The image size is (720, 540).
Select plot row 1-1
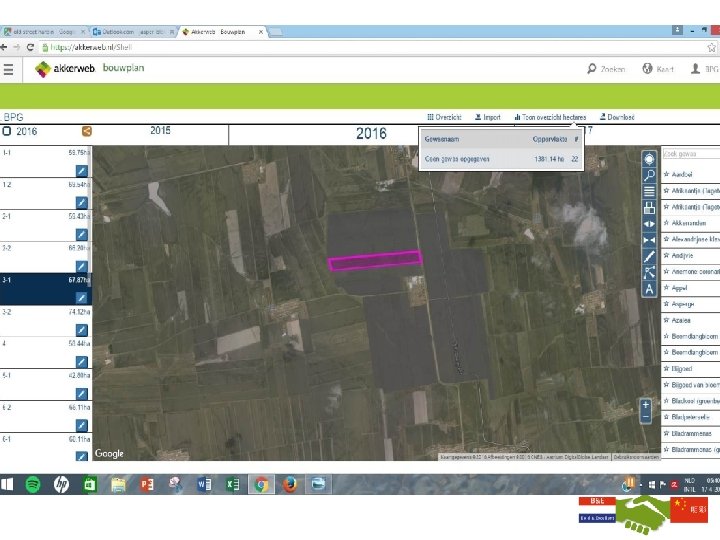(x=46, y=162)
